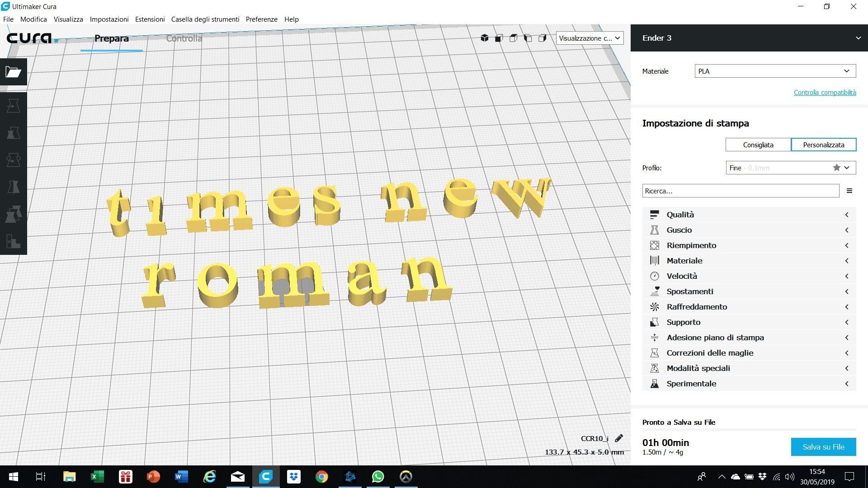Open file with the folder icon
The width and height of the screenshot is (868, 488).
click(x=14, y=72)
